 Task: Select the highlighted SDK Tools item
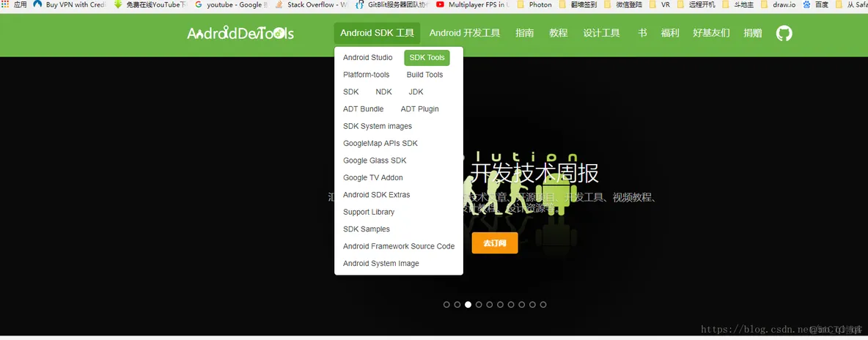pos(427,58)
